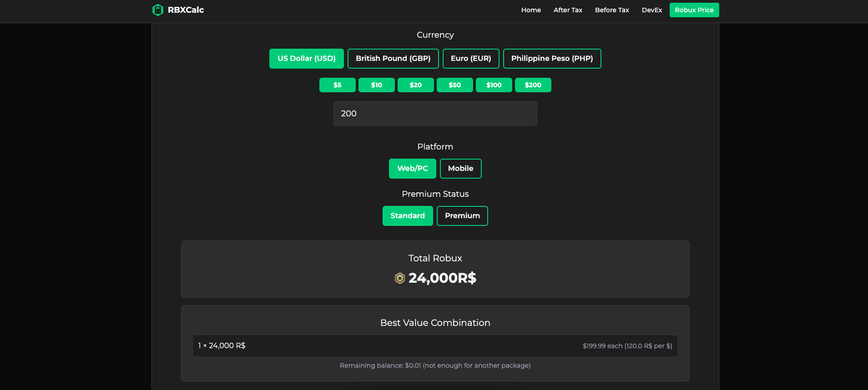This screenshot has width=868, height=390.
Task: Apply the $100 preset amount
Action: pyautogui.click(x=494, y=85)
